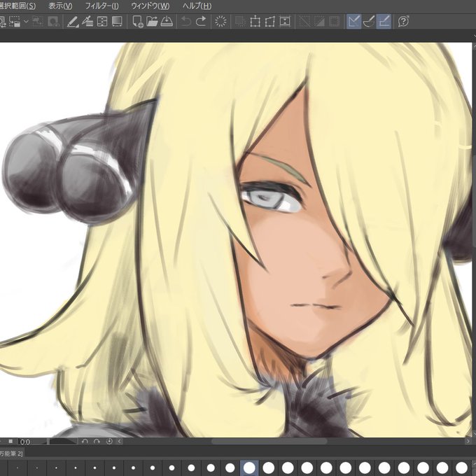Click the square-with-center-mark icon after Free Transform

pos(285,22)
